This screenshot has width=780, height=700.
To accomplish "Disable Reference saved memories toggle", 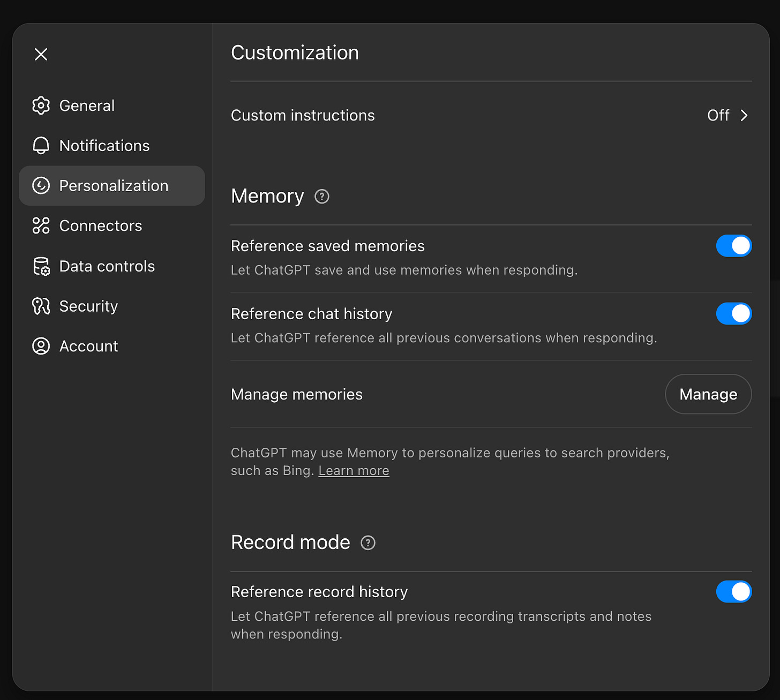I will tap(734, 246).
